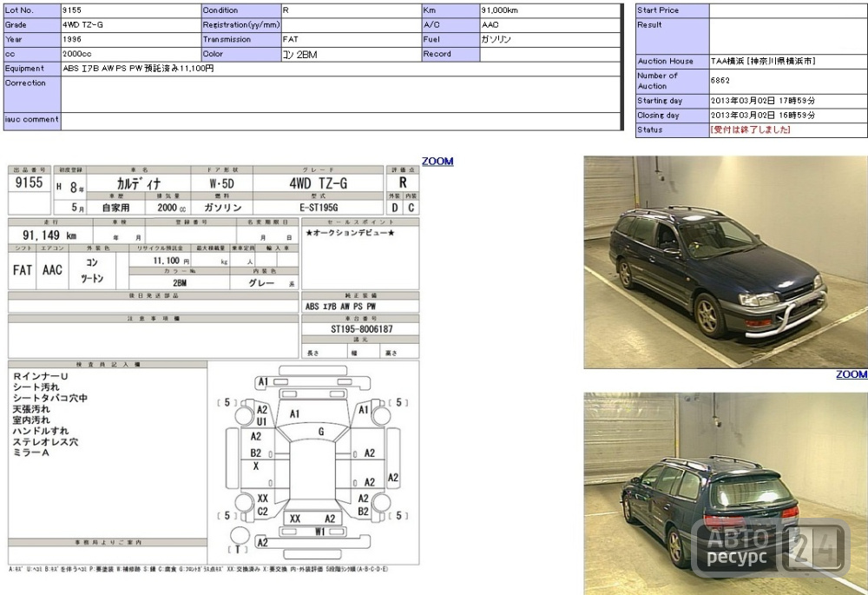
Task: Open the ZOOM link above the auction sheet
Action: point(437,162)
